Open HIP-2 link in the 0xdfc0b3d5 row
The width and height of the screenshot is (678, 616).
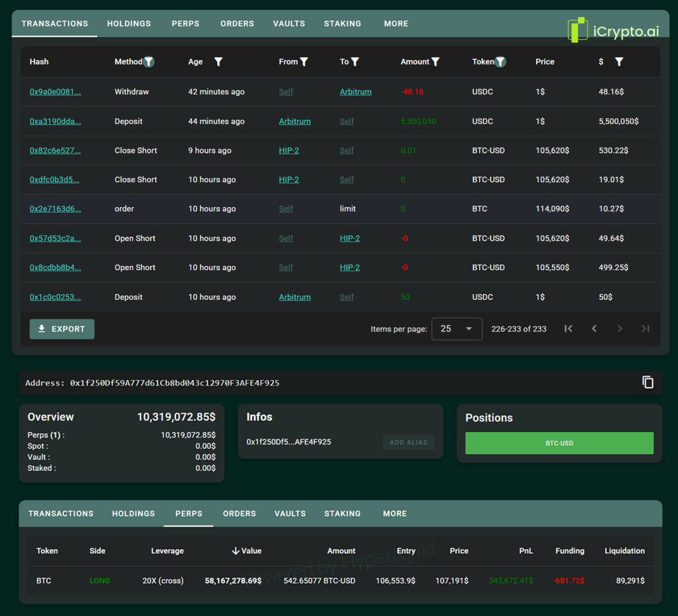pyautogui.click(x=289, y=180)
